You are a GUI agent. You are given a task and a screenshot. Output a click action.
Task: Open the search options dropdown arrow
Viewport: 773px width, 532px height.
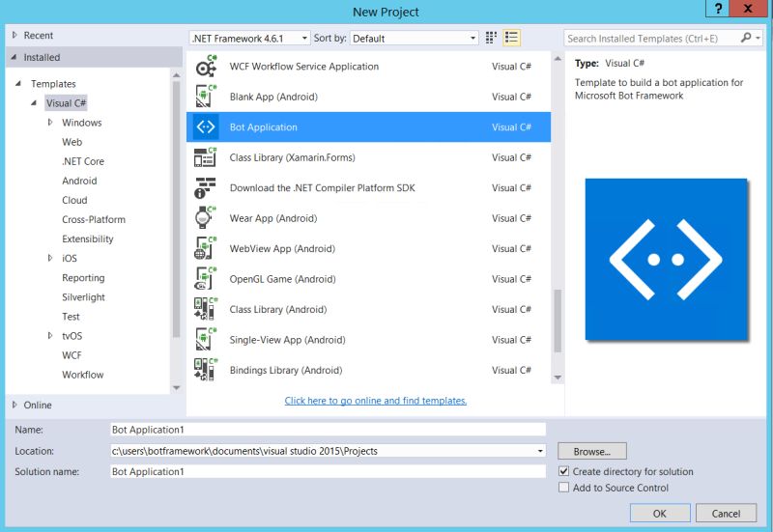(x=759, y=38)
